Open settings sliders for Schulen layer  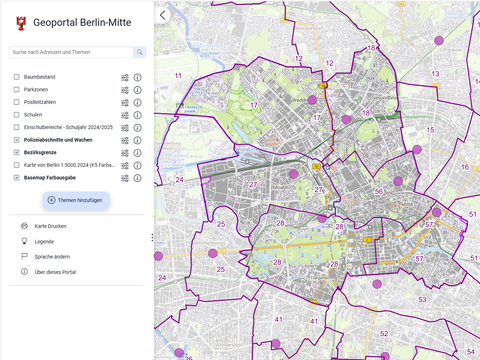pos(125,115)
